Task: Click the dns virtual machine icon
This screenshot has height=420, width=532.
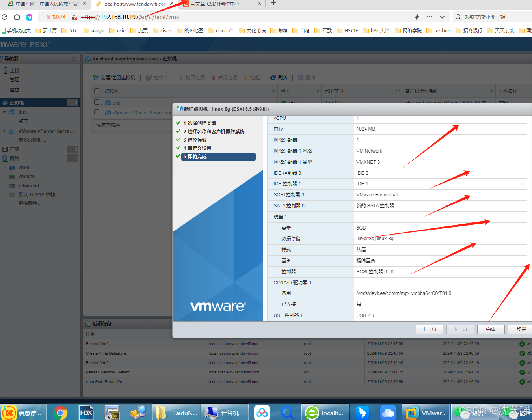Action: [108, 103]
